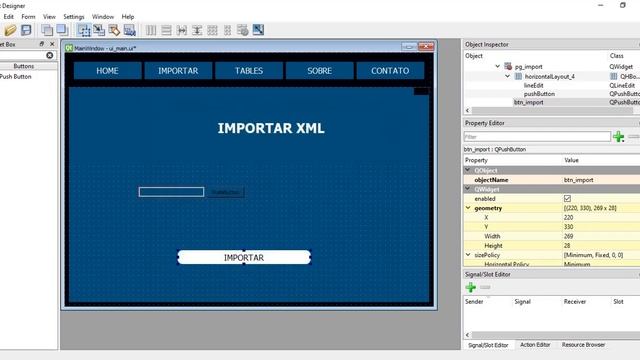Image resolution: width=640 pixels, height=360 pixels.
Task: Click the Object Inspector horizontal scrollbar
Action: click(552, 111)
